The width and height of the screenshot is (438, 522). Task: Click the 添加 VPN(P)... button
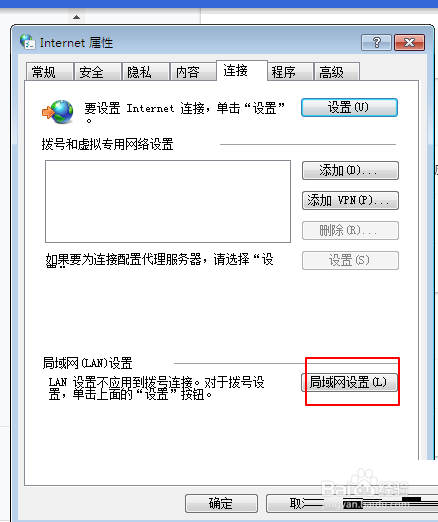click(350, 200)
